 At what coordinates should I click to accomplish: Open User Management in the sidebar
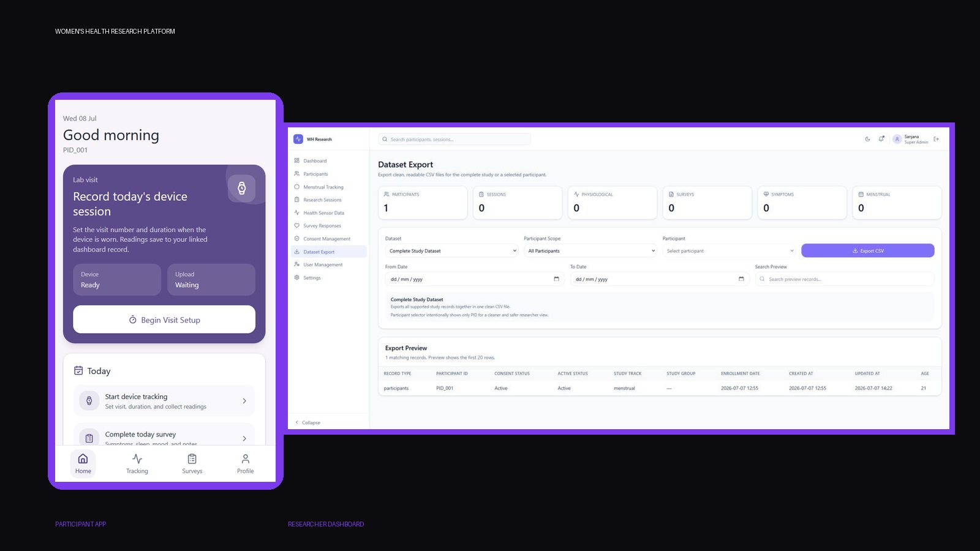click(328, 264)
